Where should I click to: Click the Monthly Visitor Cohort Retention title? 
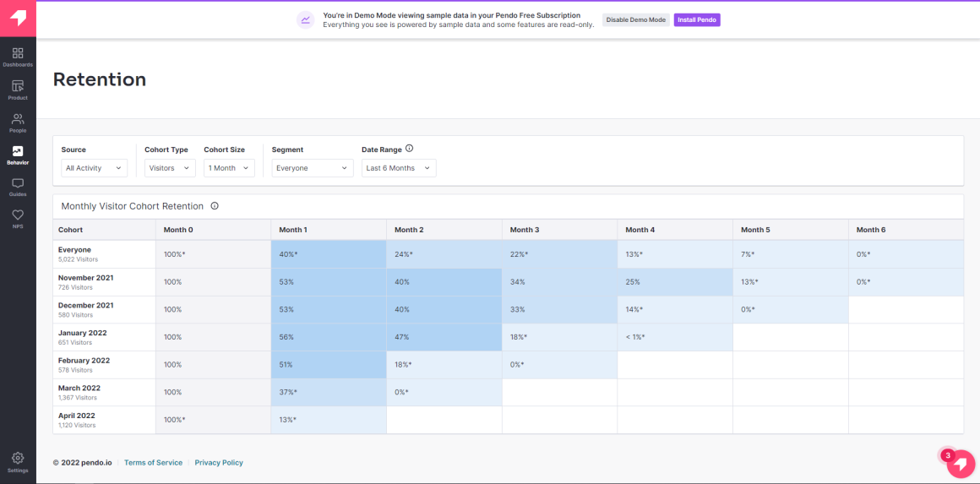[x=133, y=205]
